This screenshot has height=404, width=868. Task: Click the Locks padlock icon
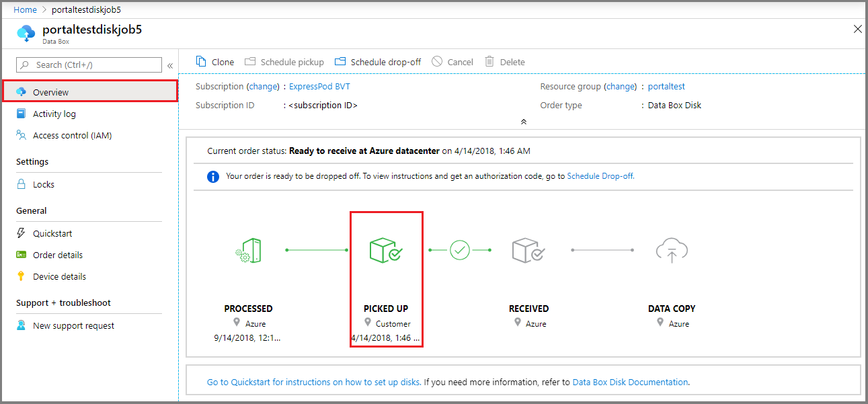click(21, 184)
